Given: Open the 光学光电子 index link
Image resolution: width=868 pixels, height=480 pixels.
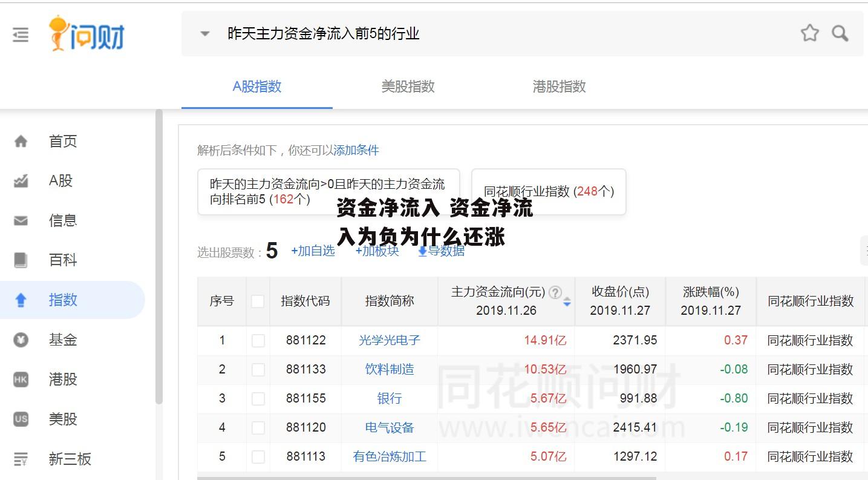Looking at the screenshot, I should point(390,341).
